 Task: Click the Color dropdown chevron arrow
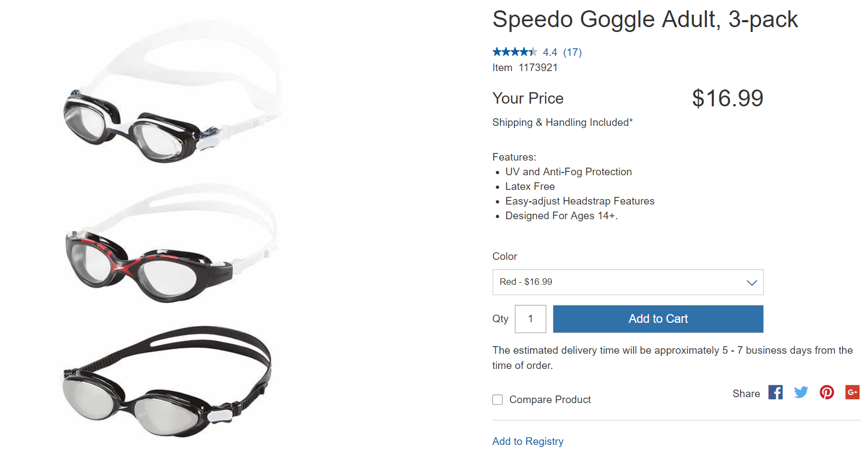[x=751, y=283]
